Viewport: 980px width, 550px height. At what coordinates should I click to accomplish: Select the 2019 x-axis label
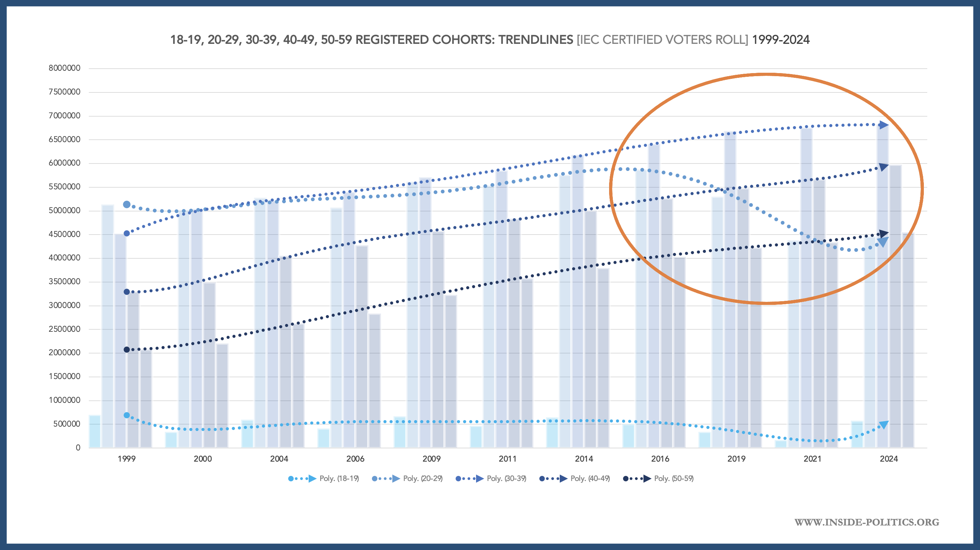click(x=736, y=459)
